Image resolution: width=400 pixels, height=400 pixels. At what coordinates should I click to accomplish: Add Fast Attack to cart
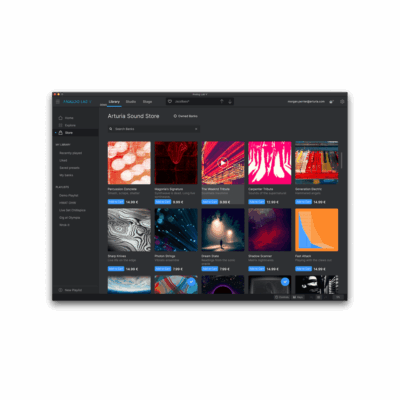pyautogui.click(x=303, y=269)
